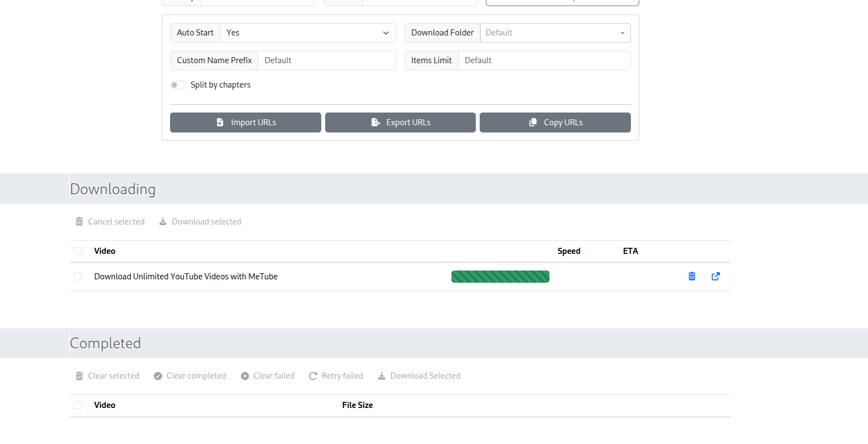Clear failed downloads
This screenshot has height=444, width=868.
tap(268, 376)
